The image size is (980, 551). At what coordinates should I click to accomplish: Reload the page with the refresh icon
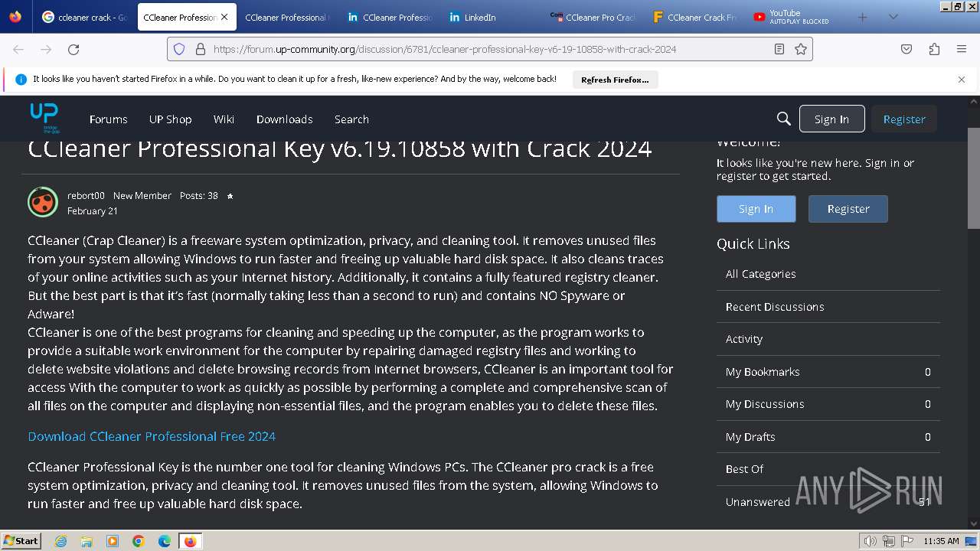point(73,49)
